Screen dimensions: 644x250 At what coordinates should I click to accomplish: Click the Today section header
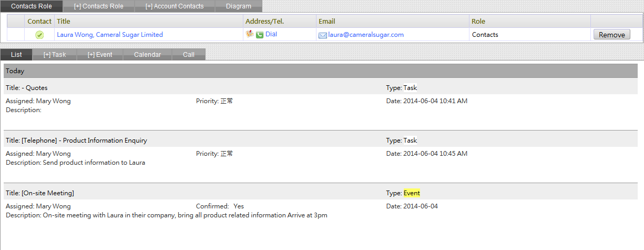321,71
